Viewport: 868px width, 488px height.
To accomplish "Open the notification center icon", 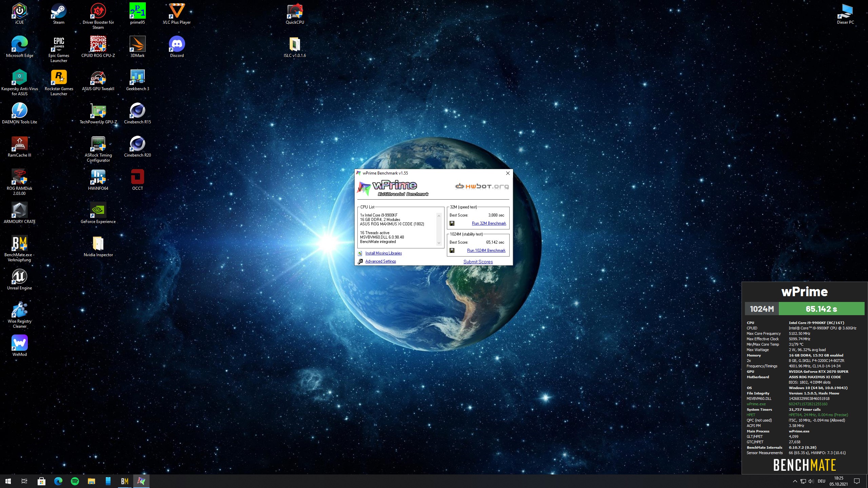I will [857, 481].
